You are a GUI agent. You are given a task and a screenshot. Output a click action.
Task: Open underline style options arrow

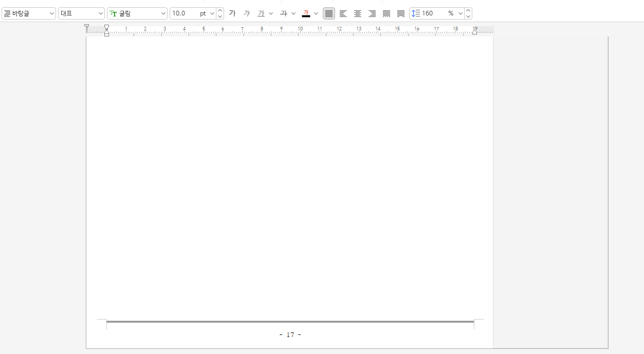271,13
